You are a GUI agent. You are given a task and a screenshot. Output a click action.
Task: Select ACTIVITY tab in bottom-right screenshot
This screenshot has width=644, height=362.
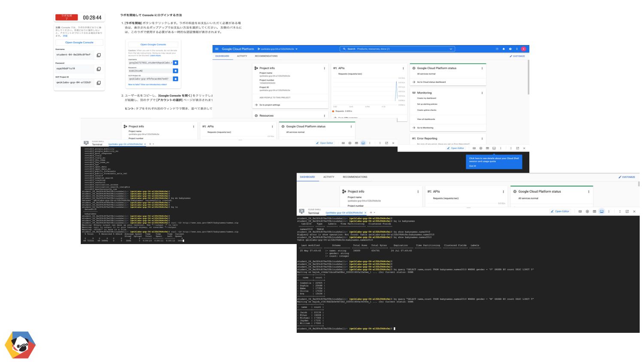(329, 177)
